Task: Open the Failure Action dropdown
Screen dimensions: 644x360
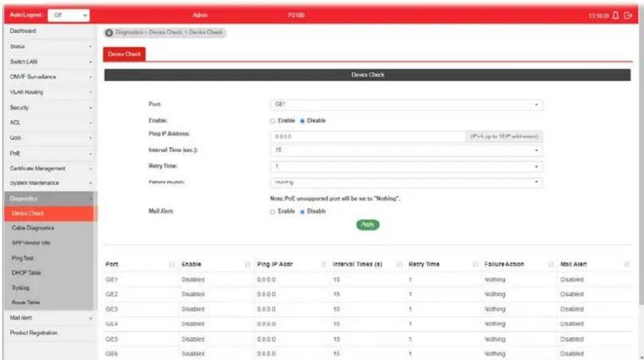Action: tap(406, 182)
